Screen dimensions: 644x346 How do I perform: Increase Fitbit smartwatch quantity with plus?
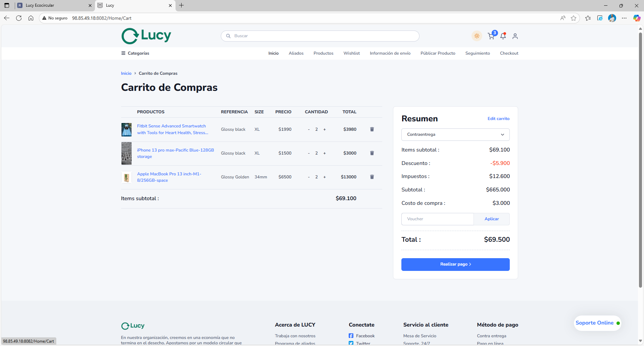[x=325, y=129]
